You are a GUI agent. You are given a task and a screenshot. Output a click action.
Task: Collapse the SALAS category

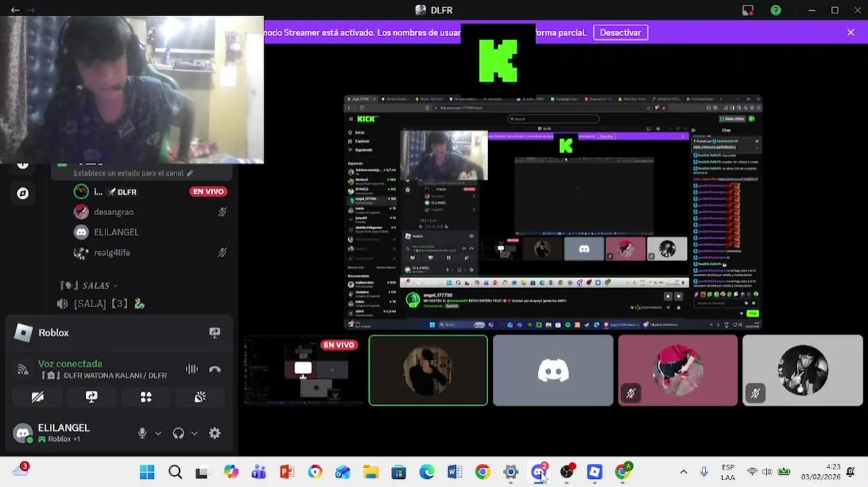click(x=90, y=285)
